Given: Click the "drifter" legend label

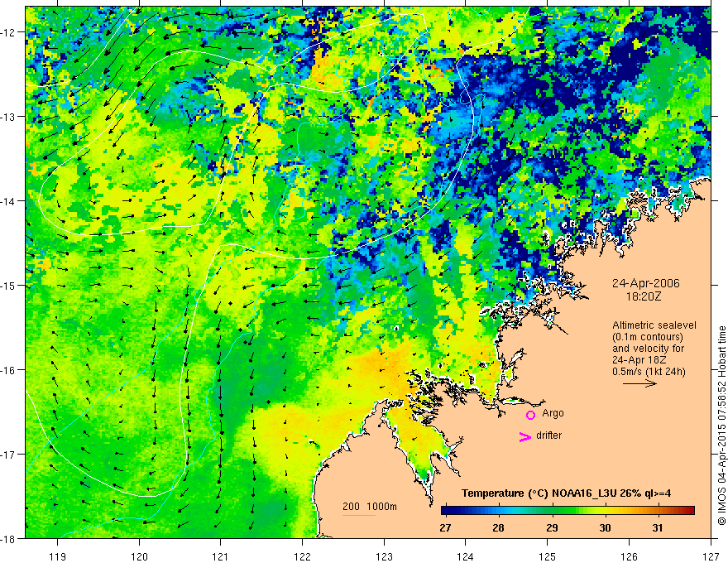Looking at the screenshot, I should (548, 435).
